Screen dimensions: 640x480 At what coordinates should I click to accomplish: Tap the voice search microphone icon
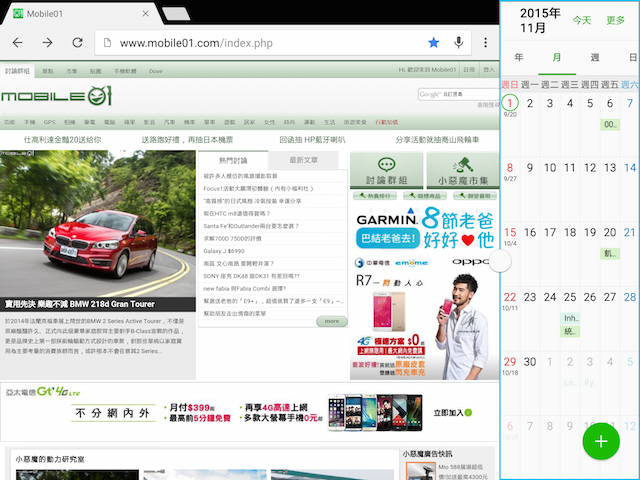point(459,42)
